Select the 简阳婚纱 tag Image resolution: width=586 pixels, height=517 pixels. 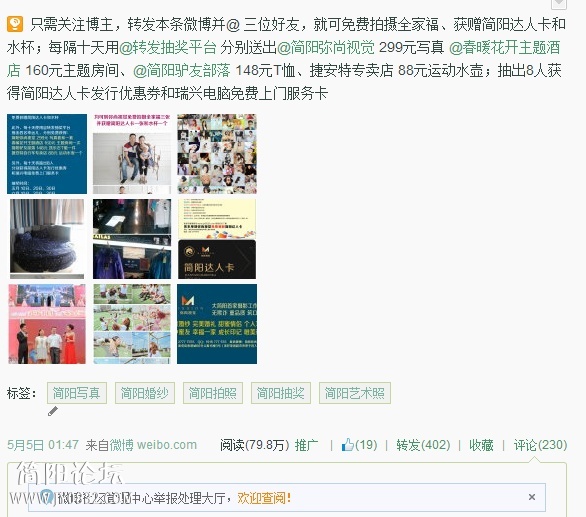(145, 393)
